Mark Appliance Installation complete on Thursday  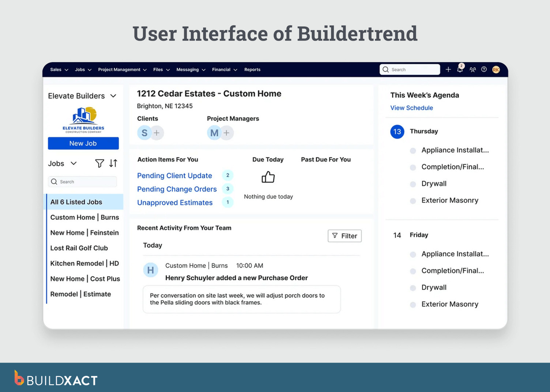click(x=413, y=150)
